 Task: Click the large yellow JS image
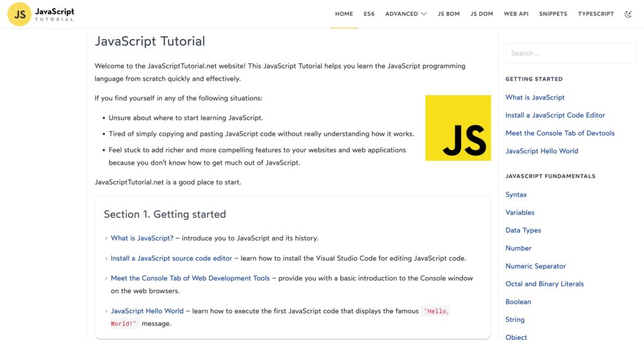[458, 128]
